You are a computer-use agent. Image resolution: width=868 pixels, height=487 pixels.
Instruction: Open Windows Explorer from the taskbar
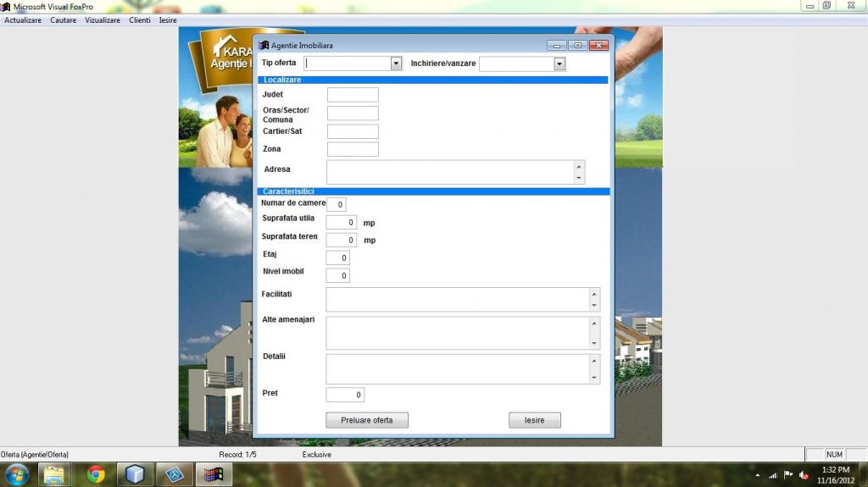pyautogui.click(x=54, y=474)
